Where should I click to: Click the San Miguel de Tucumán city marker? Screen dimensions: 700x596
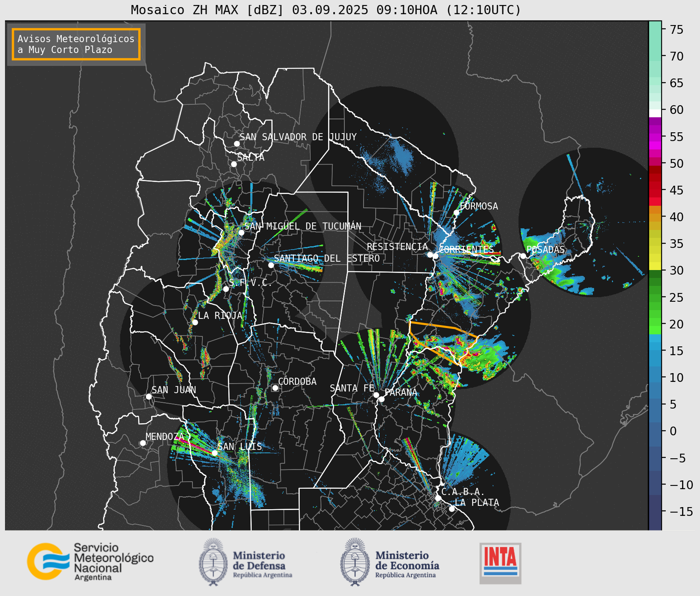click(x=241, y=232)
